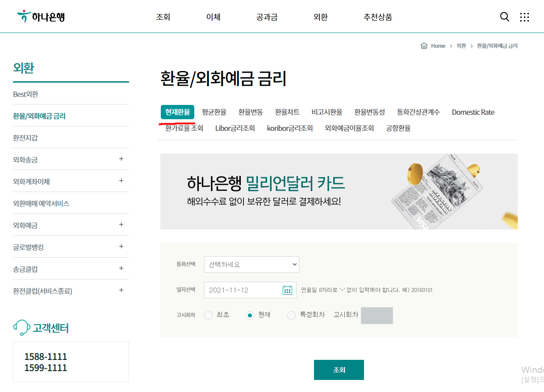Switch to the 환율변동 tab
Image resolution: width=544 pixels, height=392 pixels.
coord(251,112)
